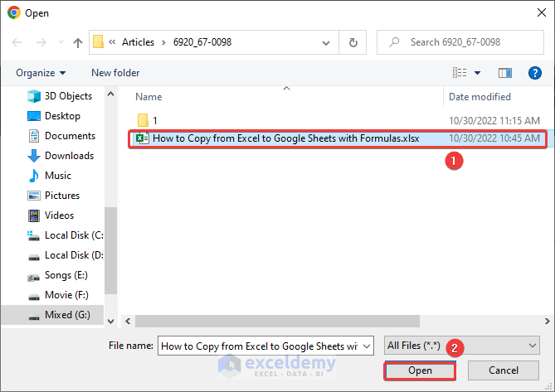Open Pictures in navigation pane
555x392 pixels.
coord(53,196)
